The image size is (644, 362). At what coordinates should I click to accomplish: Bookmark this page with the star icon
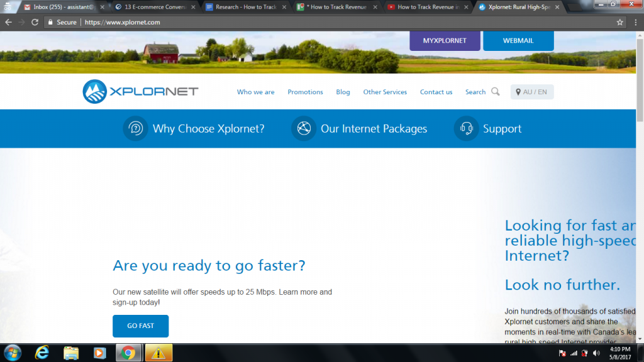(x=619, y=22)
